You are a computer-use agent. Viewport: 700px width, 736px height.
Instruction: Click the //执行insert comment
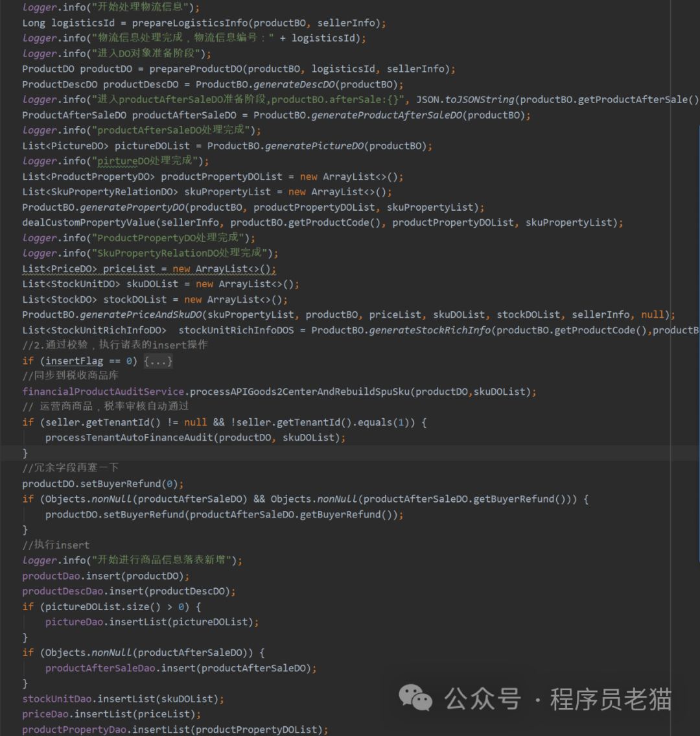tap(56, 545)
